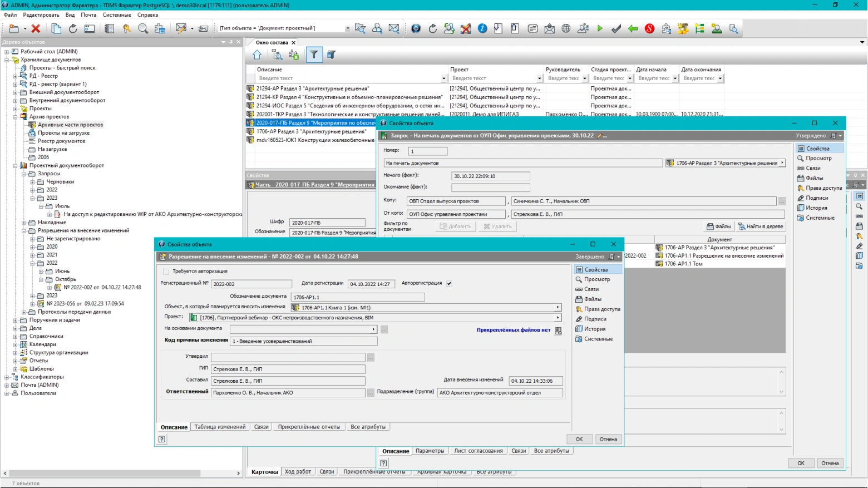Expand the Поручения и задачи tree node
This screenshot has width=868, height=488.
pos(16,320)
